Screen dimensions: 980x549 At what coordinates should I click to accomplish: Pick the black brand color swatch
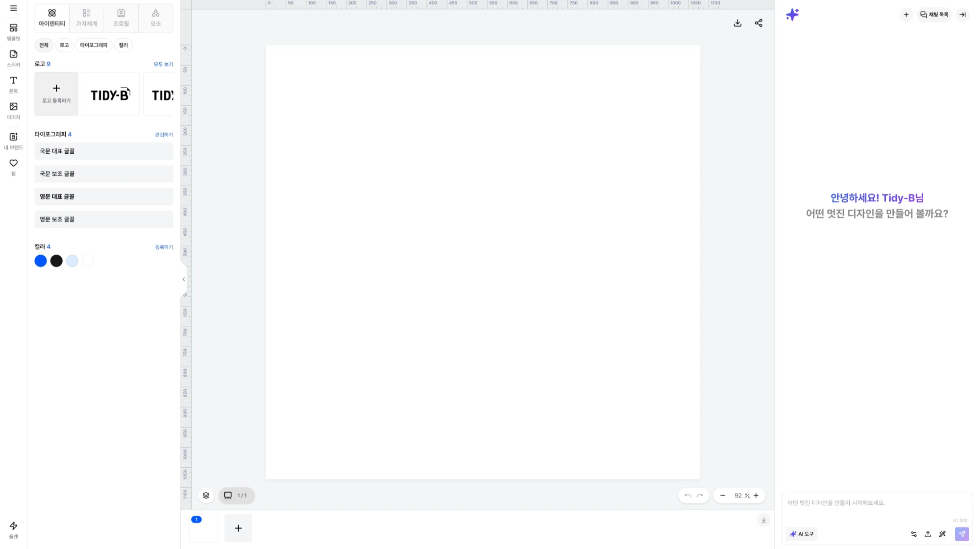pyautogui.click(x=56, y=261)
